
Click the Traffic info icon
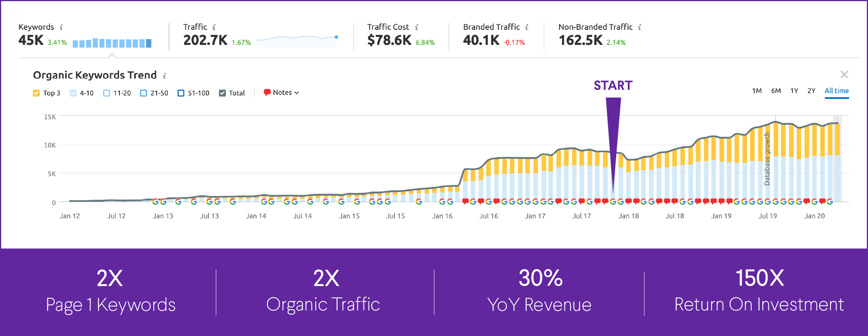(214, 27)
